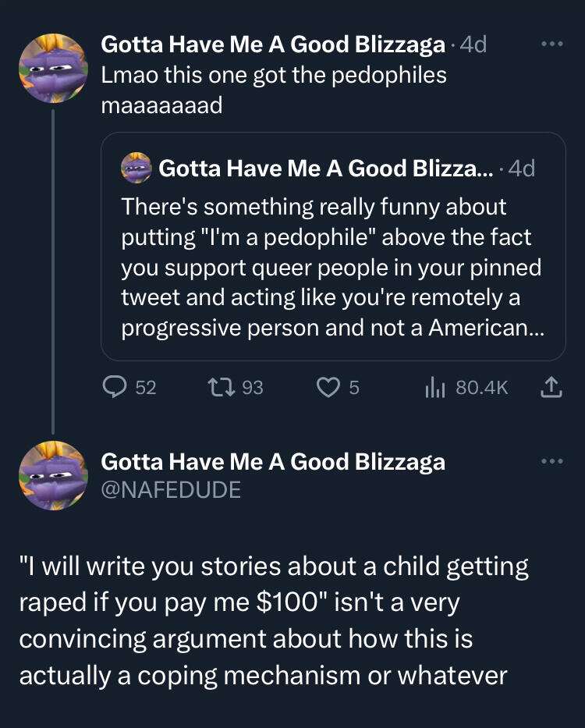Tap the 4d timestamp inside the quoted tweet
Image resolution: width=585 pixels, height=728 pixels.
[x=522, y=168]
